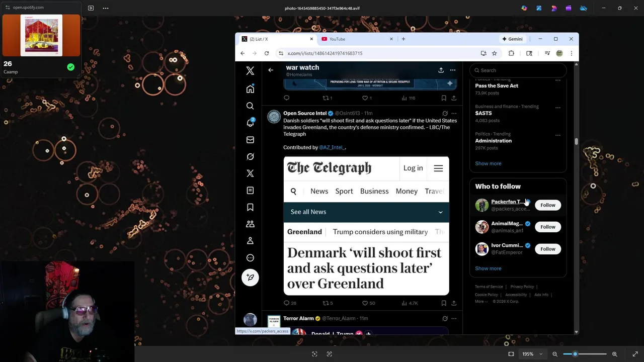Click the Gemini button in Chrome
Image resolution: width=644 pixels, height=362 pixels.
click(512, 39)
